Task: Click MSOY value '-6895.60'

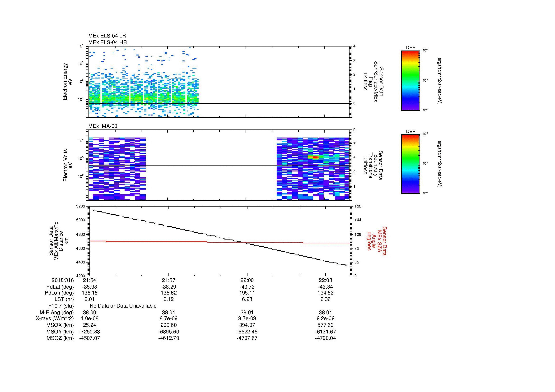Action: (168, 332)
